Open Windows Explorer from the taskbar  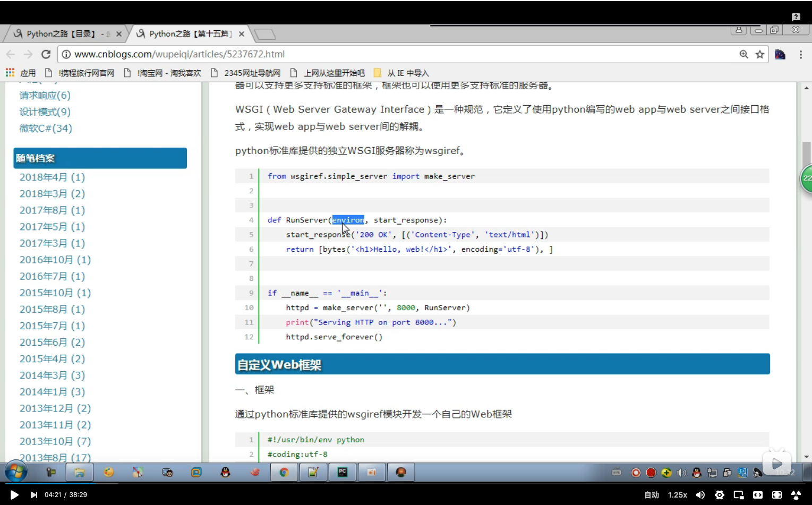point(80,472)
